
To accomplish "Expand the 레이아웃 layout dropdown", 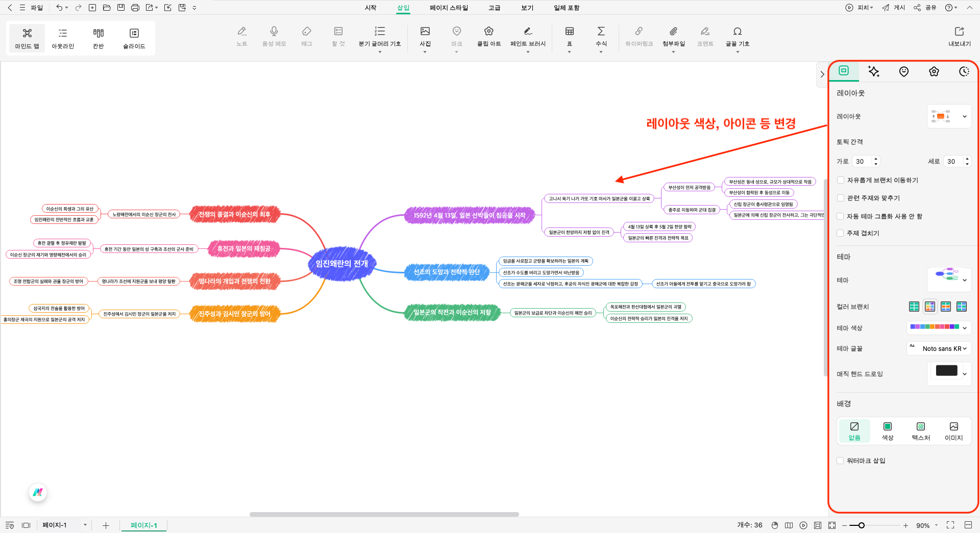I will (x=949, y=116).
